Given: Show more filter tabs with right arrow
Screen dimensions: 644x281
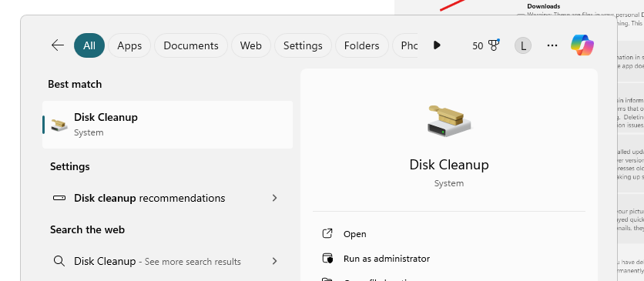Looking at the screenshot, I should click(x=437, y=45).
